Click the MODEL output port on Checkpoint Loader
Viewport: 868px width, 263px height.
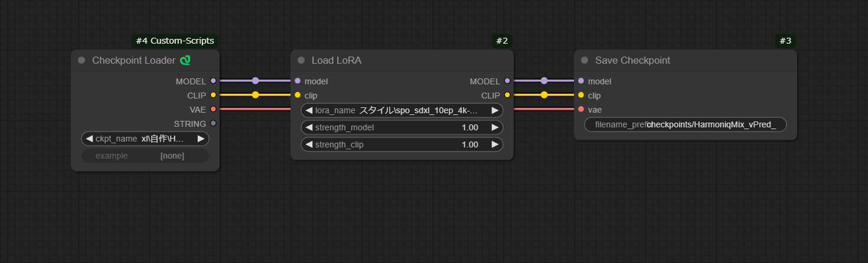pos(213,81)
